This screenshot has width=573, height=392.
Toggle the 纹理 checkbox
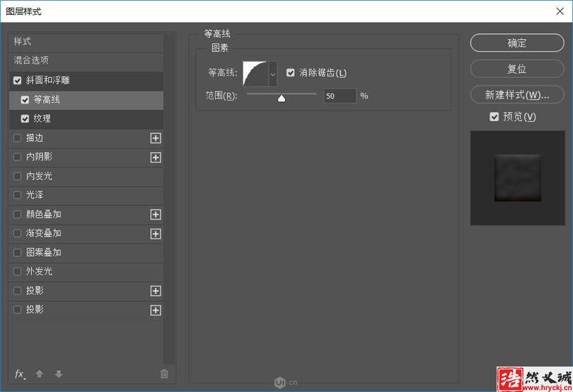25,119
